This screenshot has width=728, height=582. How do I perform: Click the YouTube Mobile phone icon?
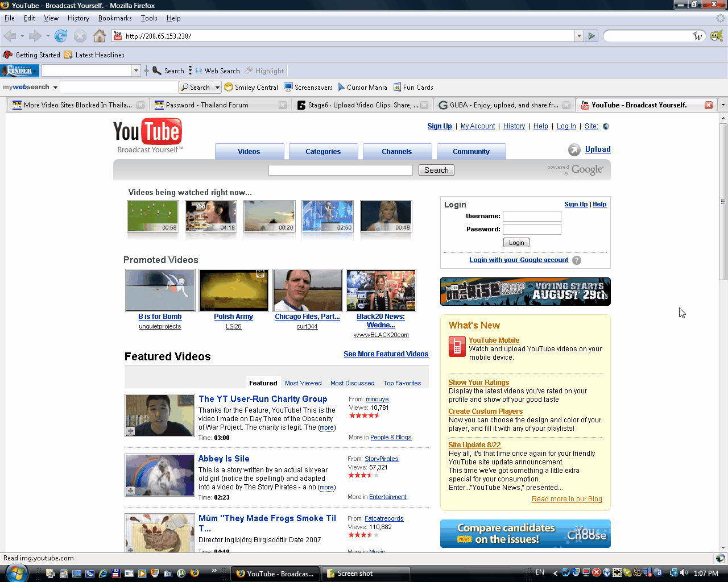coord(457,346)
